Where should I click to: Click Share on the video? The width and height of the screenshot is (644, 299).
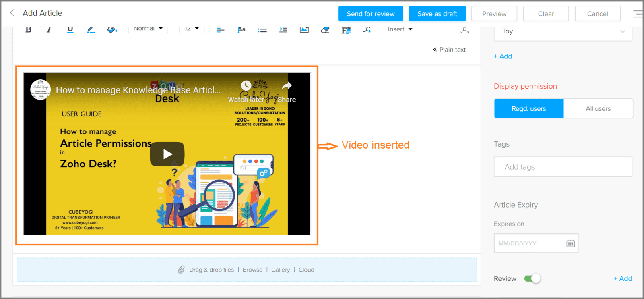(287, 92)
